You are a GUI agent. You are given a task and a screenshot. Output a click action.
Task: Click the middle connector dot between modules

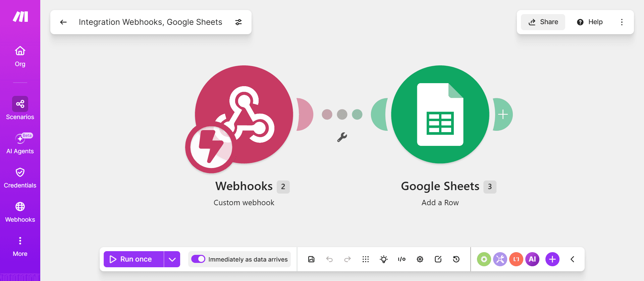tap(342, 114)
